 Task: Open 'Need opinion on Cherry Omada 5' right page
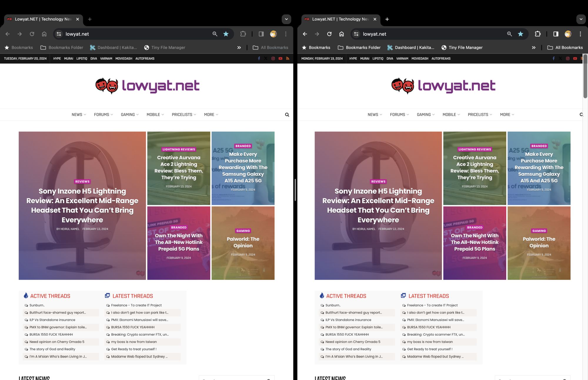click(353, 342)
